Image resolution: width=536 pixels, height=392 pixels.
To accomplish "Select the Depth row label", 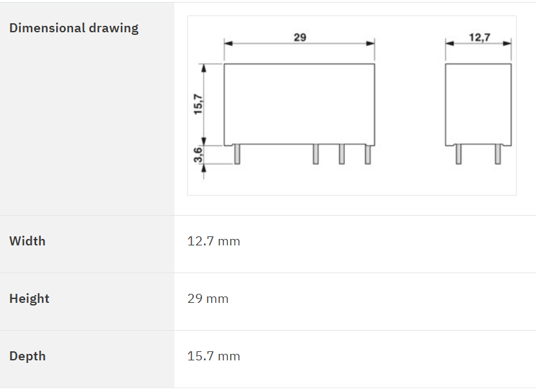I will pos(27,356).
